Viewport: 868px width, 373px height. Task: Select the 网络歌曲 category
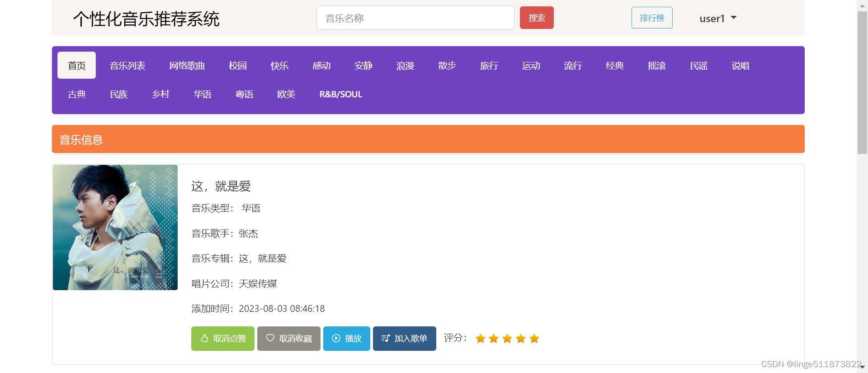(x=187, y=65)
